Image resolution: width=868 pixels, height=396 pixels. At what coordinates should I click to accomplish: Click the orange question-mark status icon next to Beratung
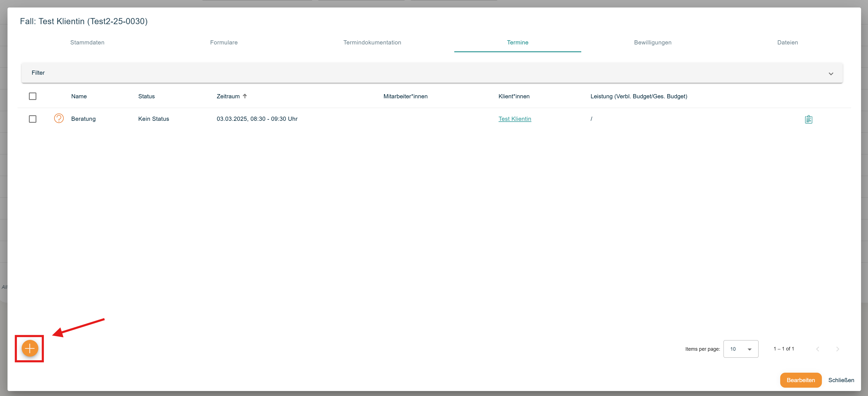coord(59,119)
